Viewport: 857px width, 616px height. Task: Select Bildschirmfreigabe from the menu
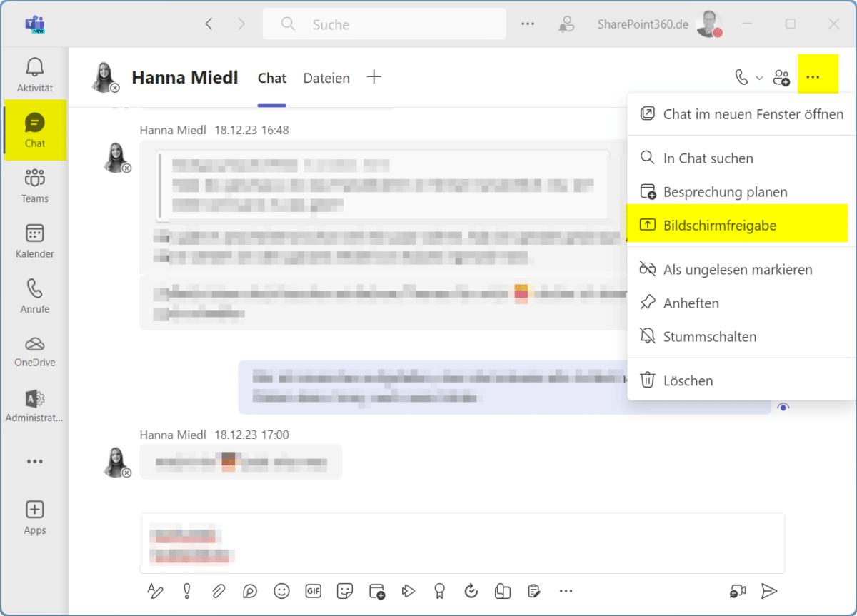coord(719,226)
